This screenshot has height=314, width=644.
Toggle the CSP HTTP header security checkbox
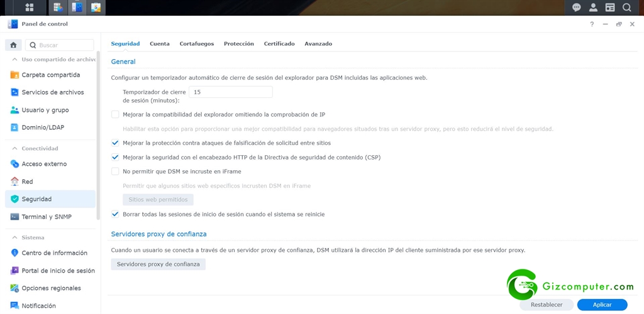click(x=115, y=157)
